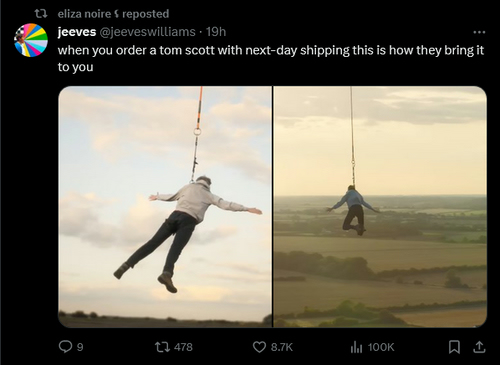The image size is (500, 365).
Task: Open the 19h timestamp link
Action: (x=216, y=32)
